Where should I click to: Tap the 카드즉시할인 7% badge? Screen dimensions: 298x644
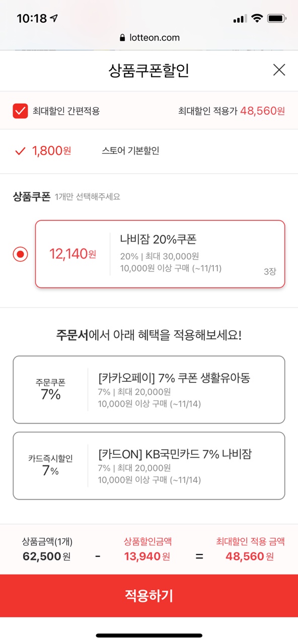(50, 465)
